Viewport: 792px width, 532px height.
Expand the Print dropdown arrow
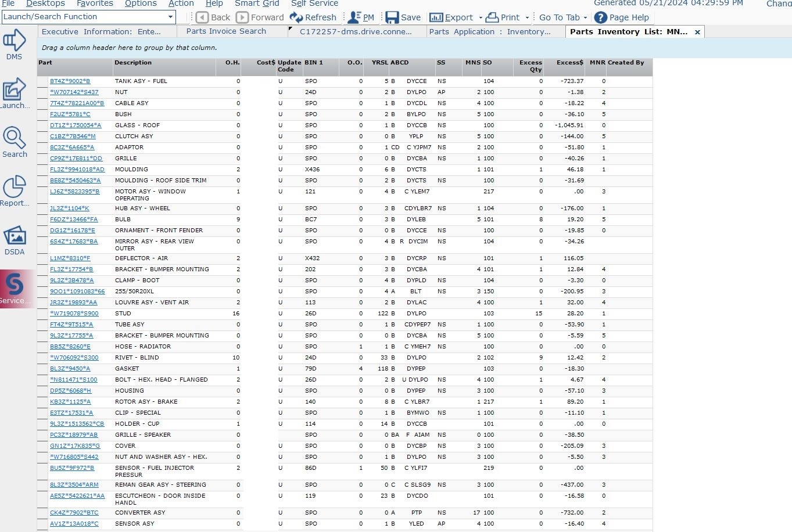[526, 17]
